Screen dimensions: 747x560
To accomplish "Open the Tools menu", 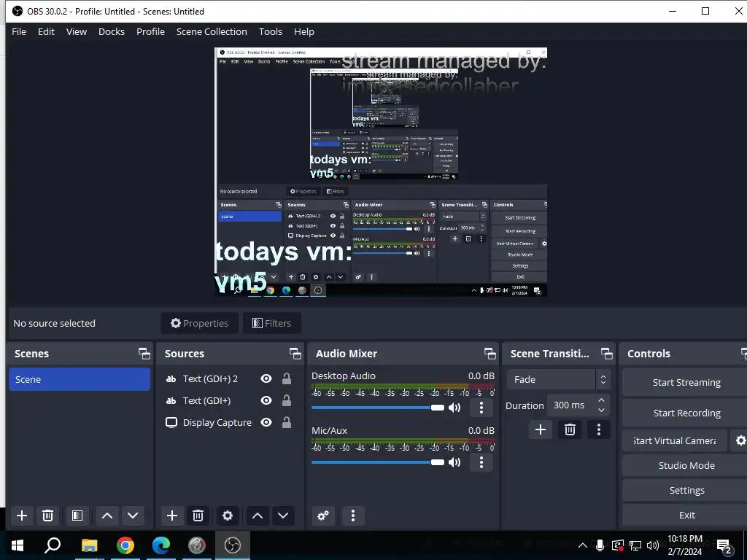I will [271, 31].
